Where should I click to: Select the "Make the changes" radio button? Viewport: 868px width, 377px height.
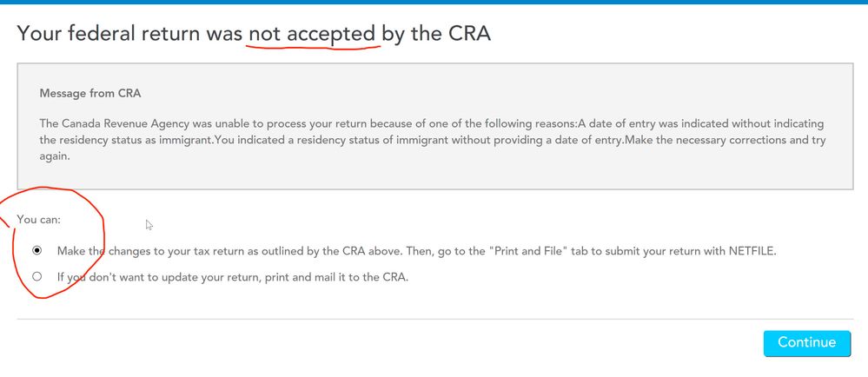pyautogui.click(x=37, y=251)
